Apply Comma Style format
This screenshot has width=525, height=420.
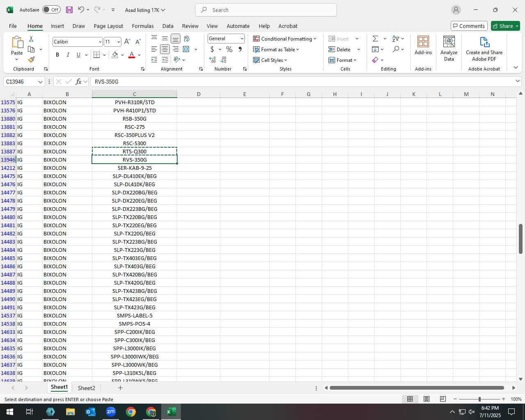click(x=240, y=49)
